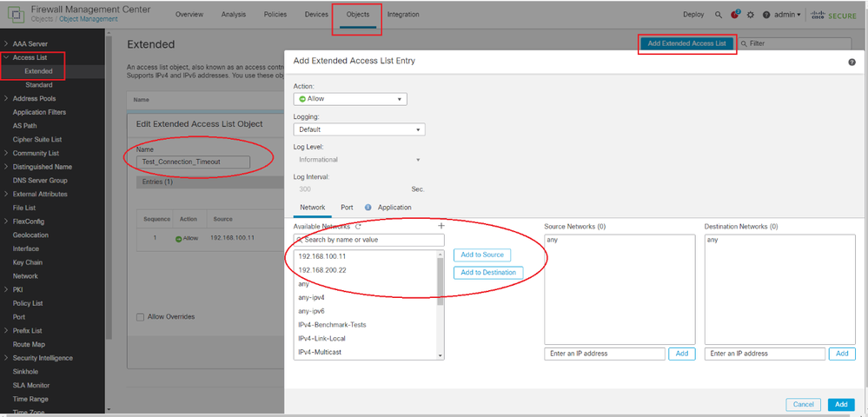Viewport: 868px width, 417px height.
Task: Click Cancel in the entry dialog
Action: point(803,405)
